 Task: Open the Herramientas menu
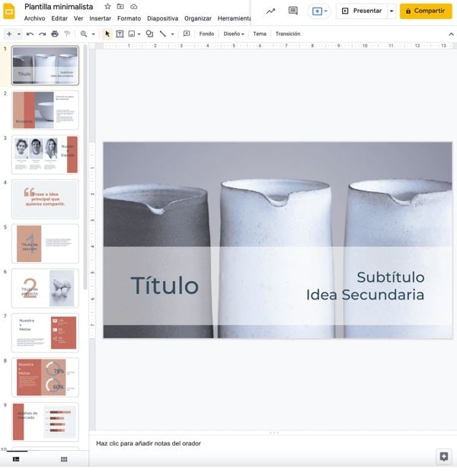(234, 18)
